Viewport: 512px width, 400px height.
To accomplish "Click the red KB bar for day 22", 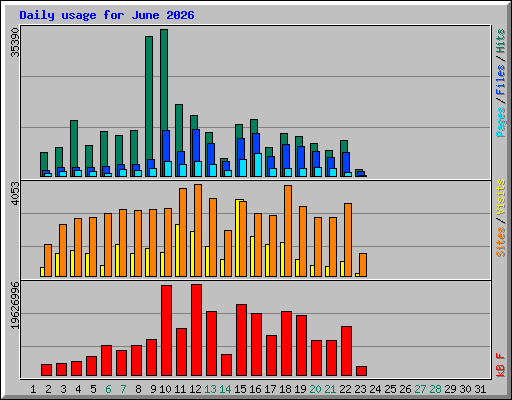I will tap(346, 351).
